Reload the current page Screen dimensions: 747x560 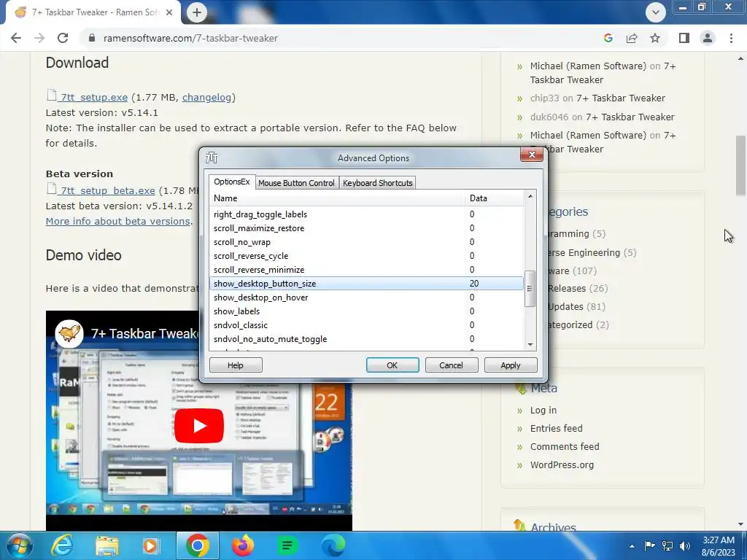(63, 38)
